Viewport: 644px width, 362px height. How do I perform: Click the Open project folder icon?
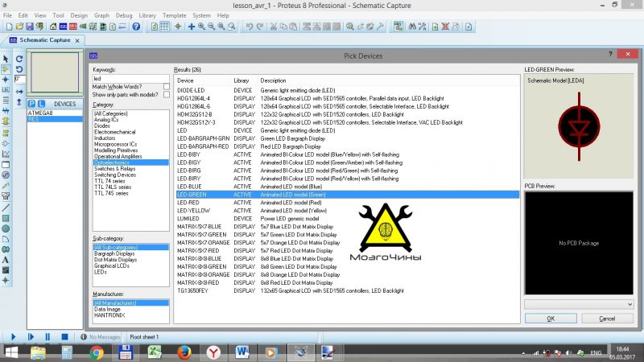(19, 27)
